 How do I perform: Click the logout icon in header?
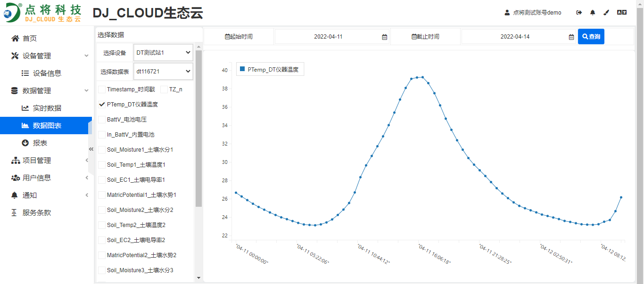pos(579,13)
